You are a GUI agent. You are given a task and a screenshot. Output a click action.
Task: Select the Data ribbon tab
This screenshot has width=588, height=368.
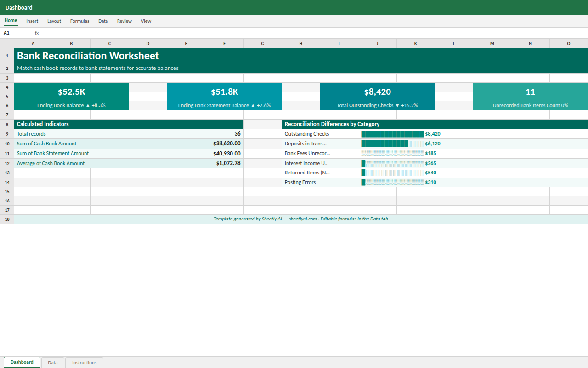click(103, 21)
